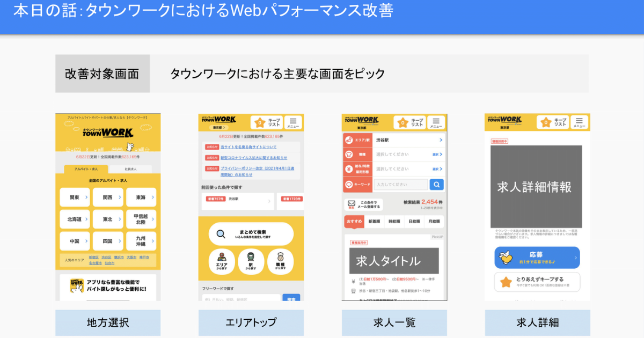This screenshot has height=338, width=644.
Task: Select the 時給順 sort tab
Action: [394, 221]
